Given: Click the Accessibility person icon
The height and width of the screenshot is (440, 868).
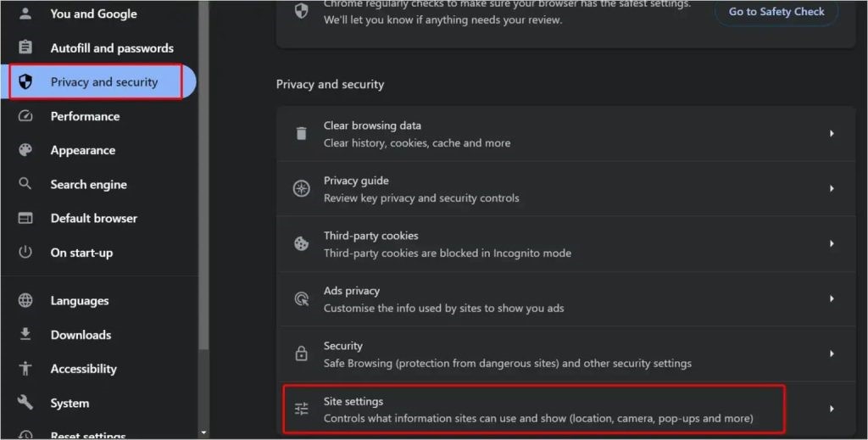Looking at the screenshot, I should pyautogui.click(x=25, y=368).
